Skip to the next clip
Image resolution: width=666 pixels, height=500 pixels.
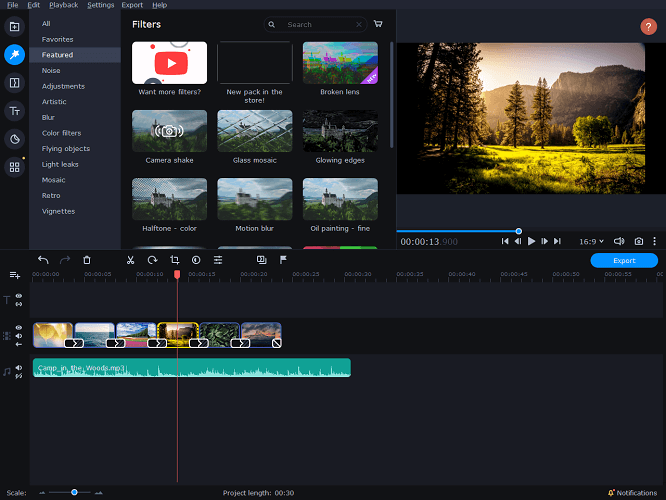557,241
